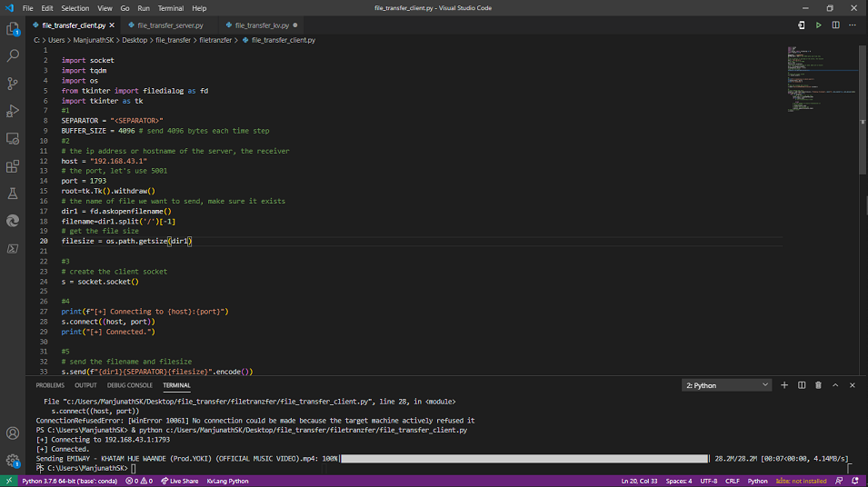Open the Run and Debug view

click(12, 111)
